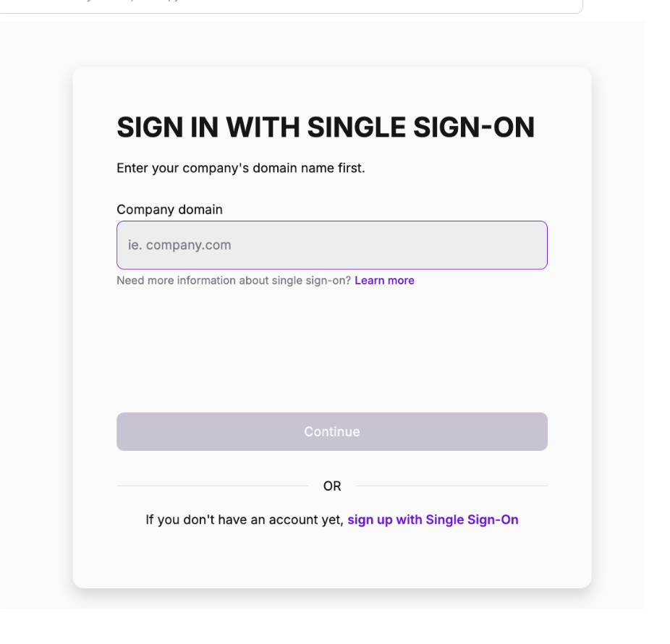
Task: Click the blank card area above Continue
Action: tap(331, 347)
